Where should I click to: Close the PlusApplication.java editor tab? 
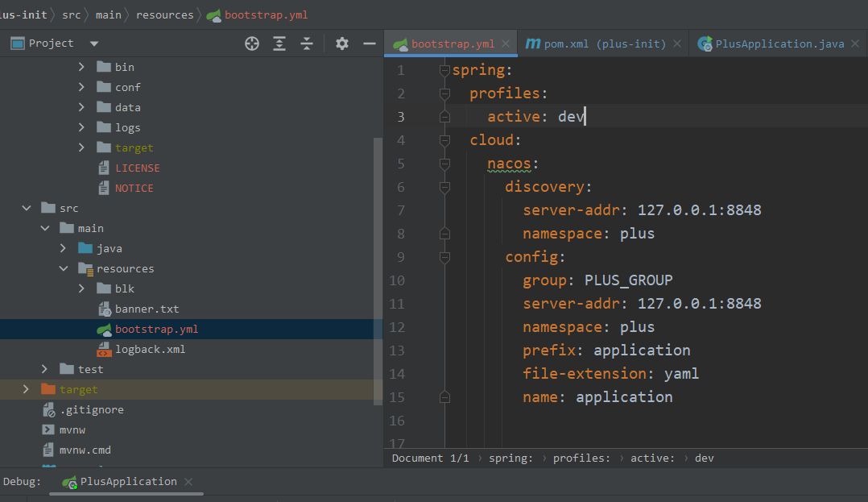(x=855, y=44)
